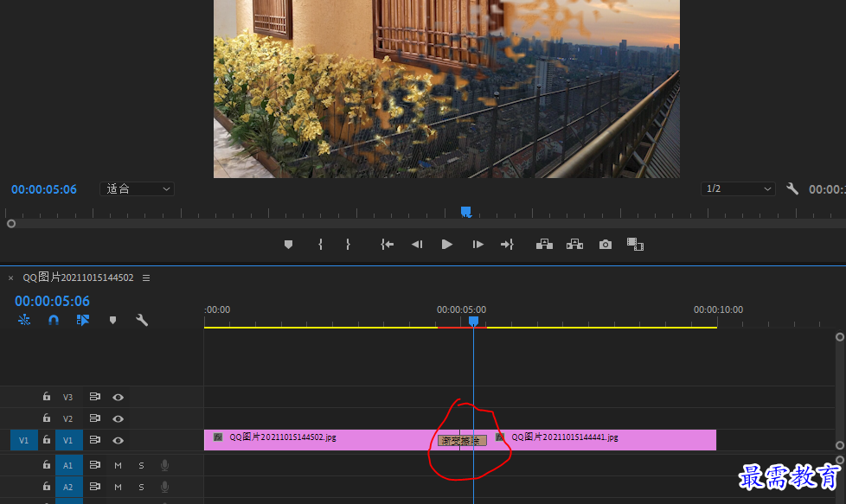This screenshot has height=504, width=846.
Task: Click program monitor zoom bar handle
Action: coord(11,224)
